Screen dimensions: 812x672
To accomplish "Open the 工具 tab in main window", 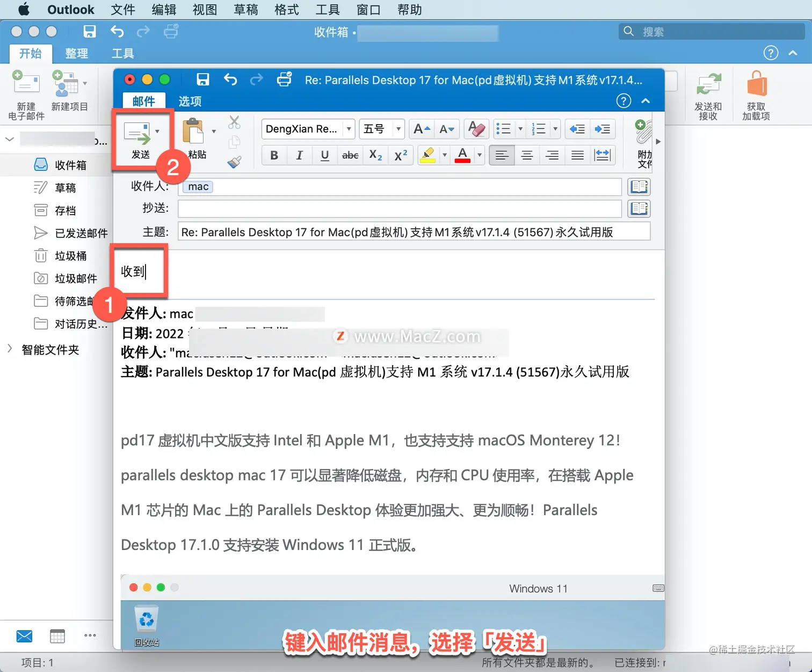I will (x=122, y=54).
